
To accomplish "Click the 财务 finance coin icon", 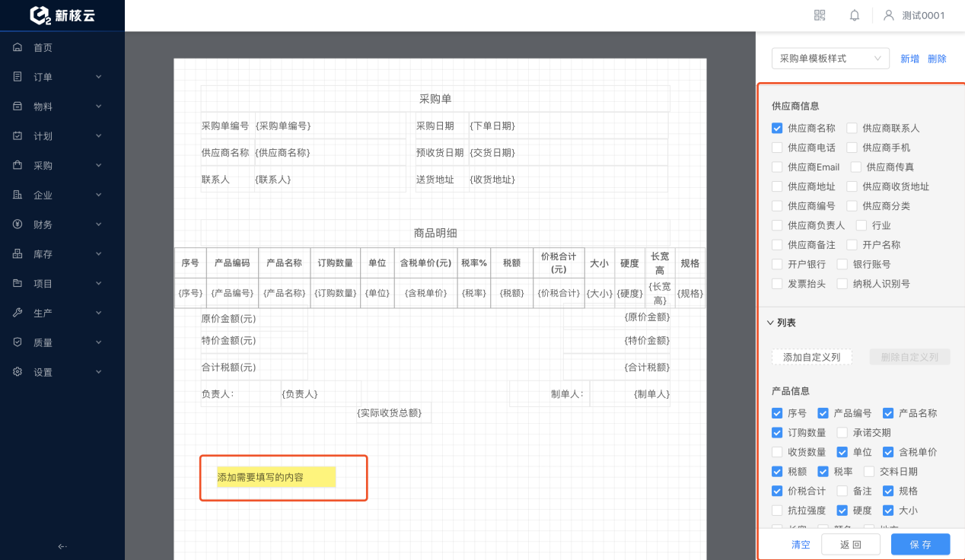I will point(18,224).
